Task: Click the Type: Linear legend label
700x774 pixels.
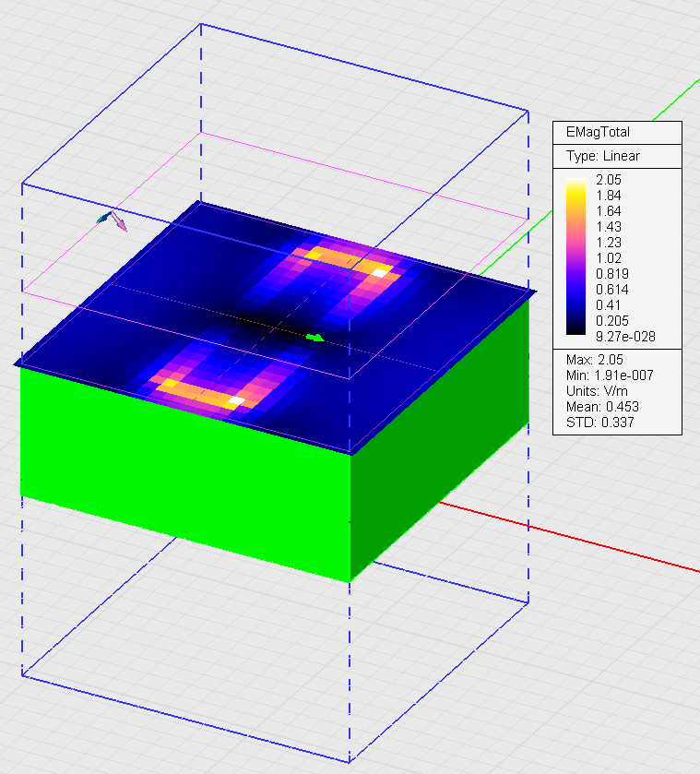Action: point(602,156)
